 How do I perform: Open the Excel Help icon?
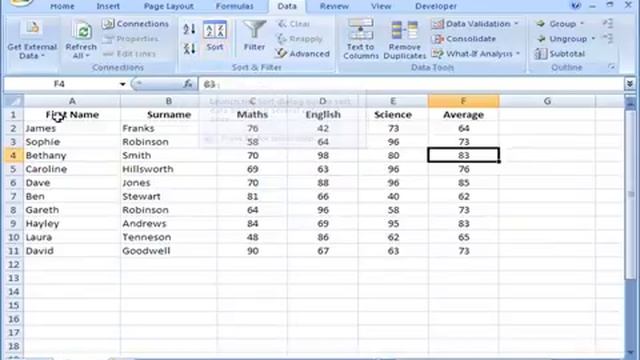(x=576, y=5)
